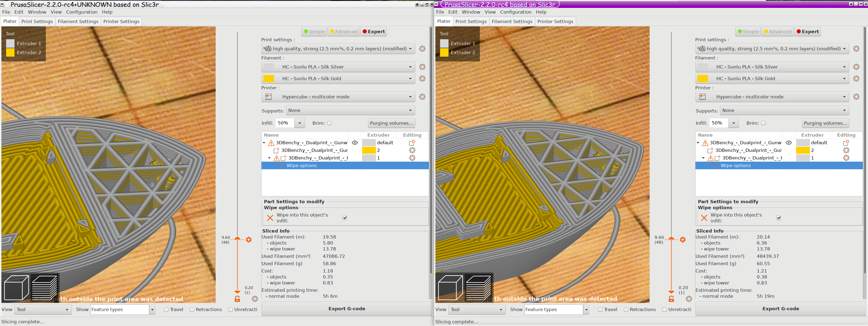This screenshot has width=868, height=326.
Task: Remove wipe option red X in right window
Action: (704, 218)
